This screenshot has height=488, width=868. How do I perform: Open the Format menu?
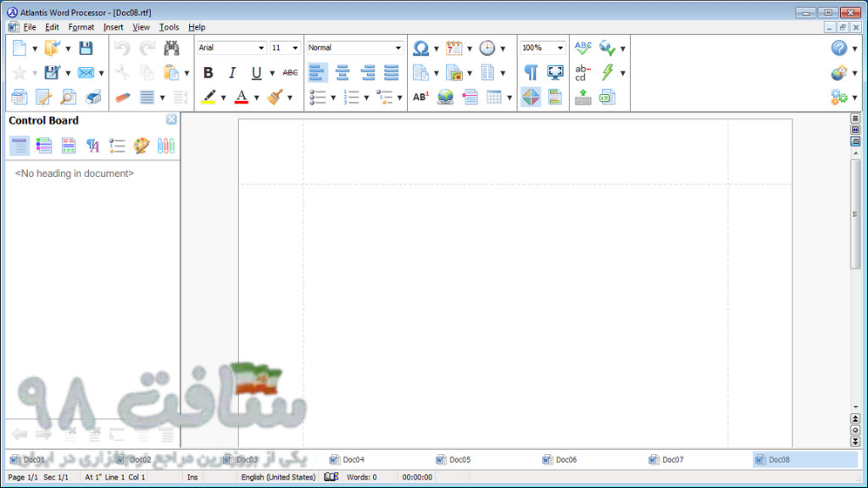(81, 27)
